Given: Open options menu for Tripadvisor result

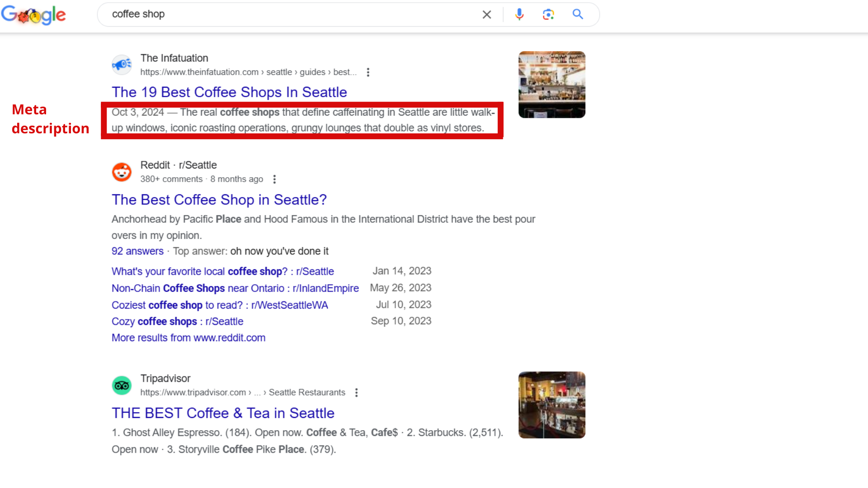Looking at the screenshot, I should pos(356,393).
